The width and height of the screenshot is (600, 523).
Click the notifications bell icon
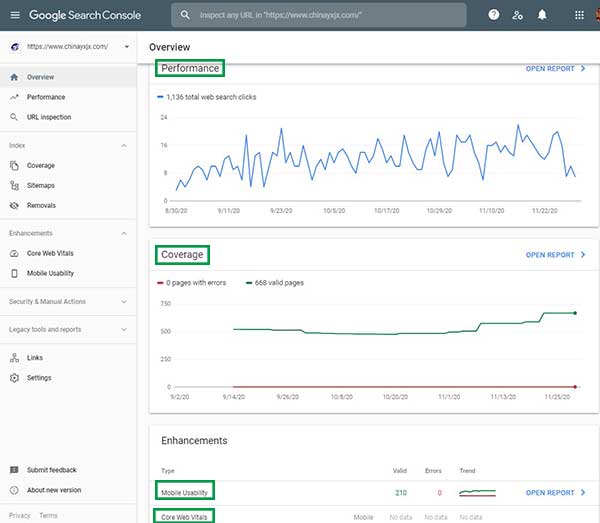[542, 15]
